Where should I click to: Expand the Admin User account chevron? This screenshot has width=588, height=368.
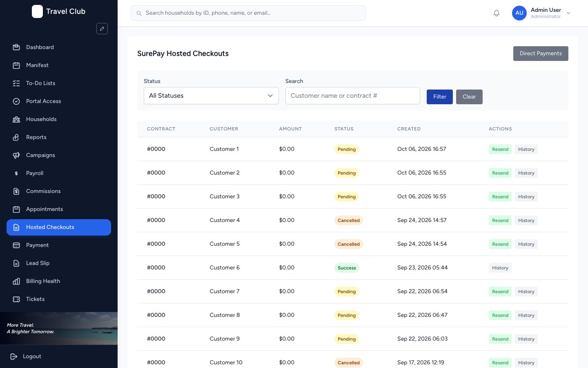(568, 13)
